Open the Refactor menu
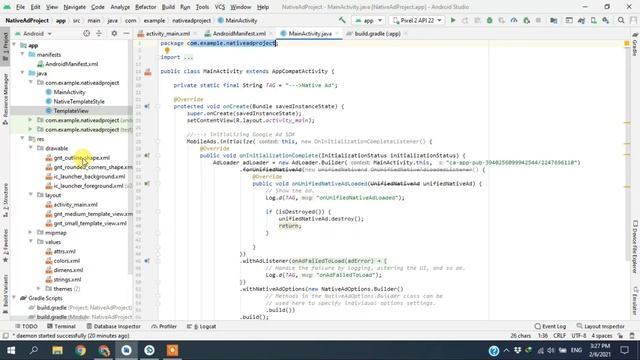640x360 pixels. pos(145,7)
